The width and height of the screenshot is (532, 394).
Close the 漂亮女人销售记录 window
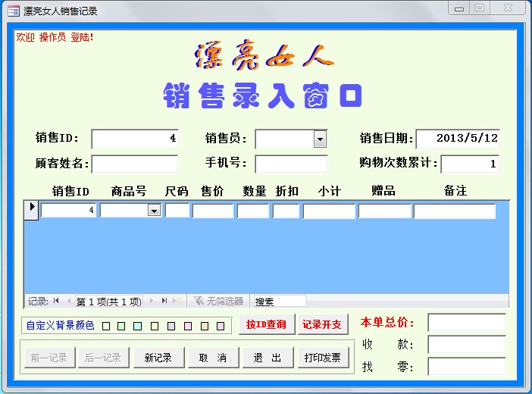[508, 8]
